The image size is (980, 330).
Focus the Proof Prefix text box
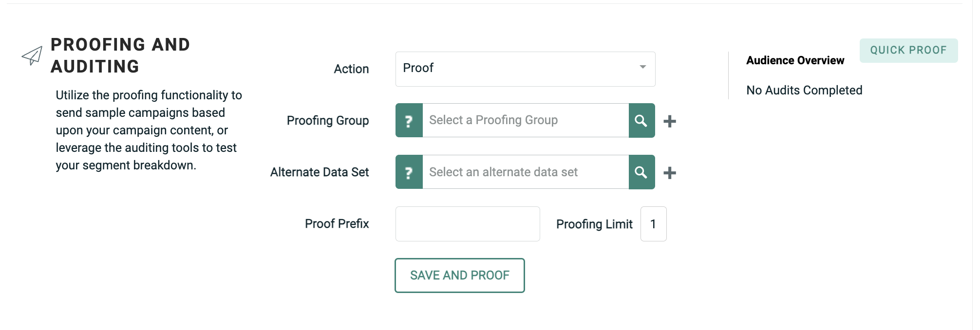[x=468, y=224]
